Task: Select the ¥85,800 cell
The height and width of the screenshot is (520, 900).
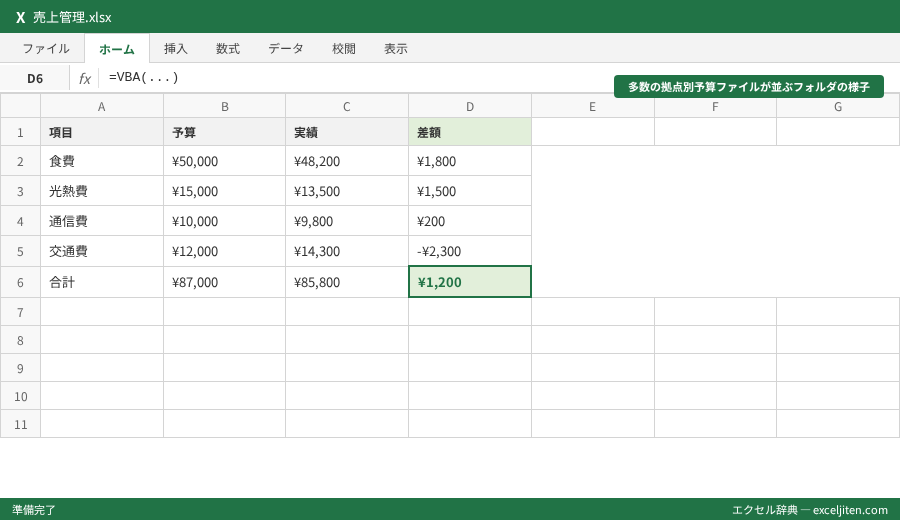Action: pos(347,282)
